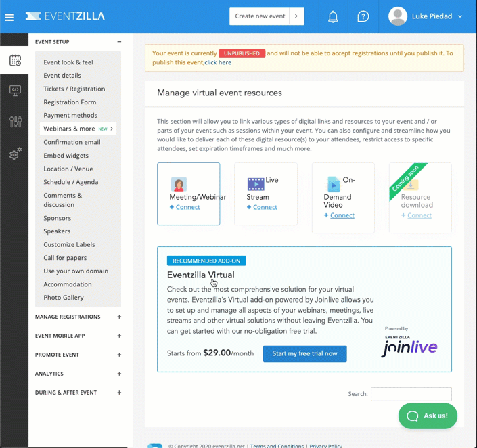Open Speakers item
This screenshot has width=477, height=448.
tap(57, 231)
